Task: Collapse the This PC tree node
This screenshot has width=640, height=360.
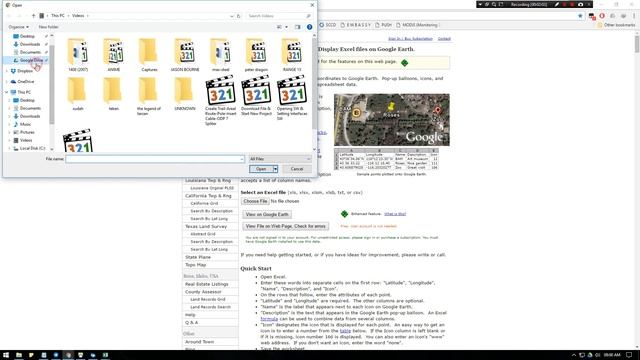Action: point(7,92)
